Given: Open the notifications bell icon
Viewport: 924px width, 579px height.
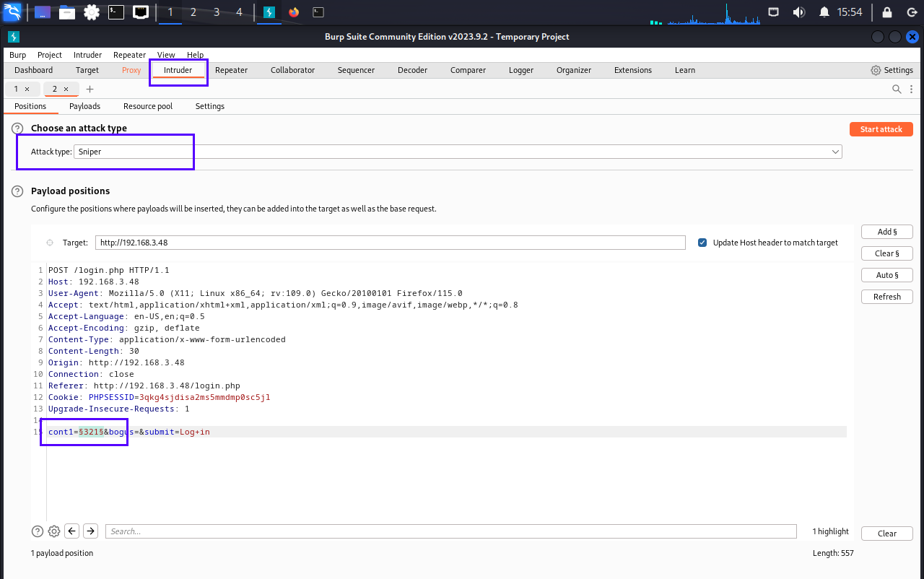Looking at the screenshot, I should tap(824, 12).
